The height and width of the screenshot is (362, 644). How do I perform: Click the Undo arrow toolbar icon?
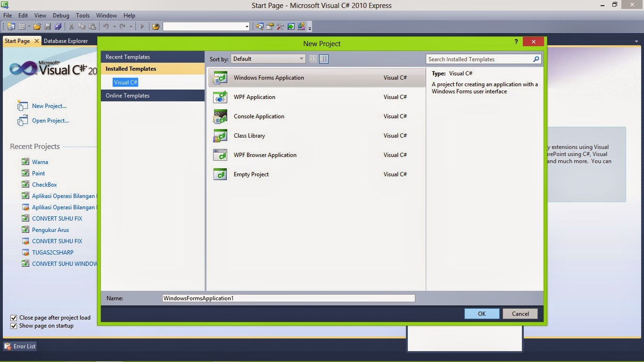[106, 26]
